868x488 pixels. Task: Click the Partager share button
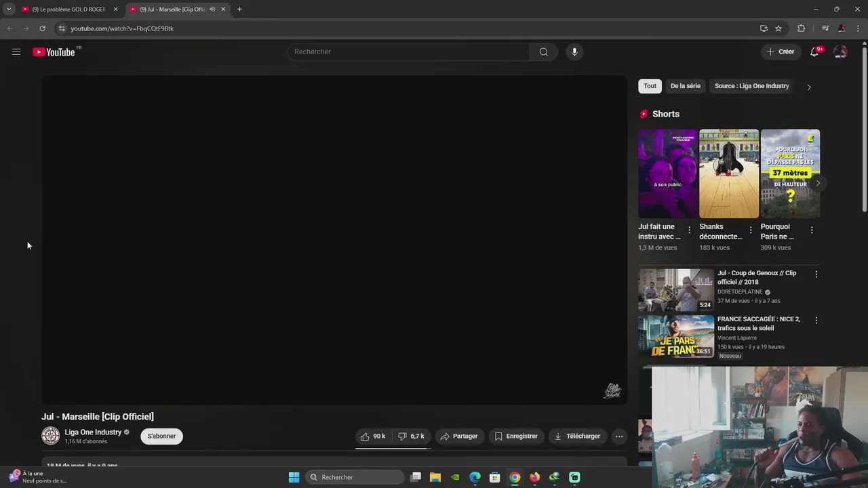pos(459,436)
